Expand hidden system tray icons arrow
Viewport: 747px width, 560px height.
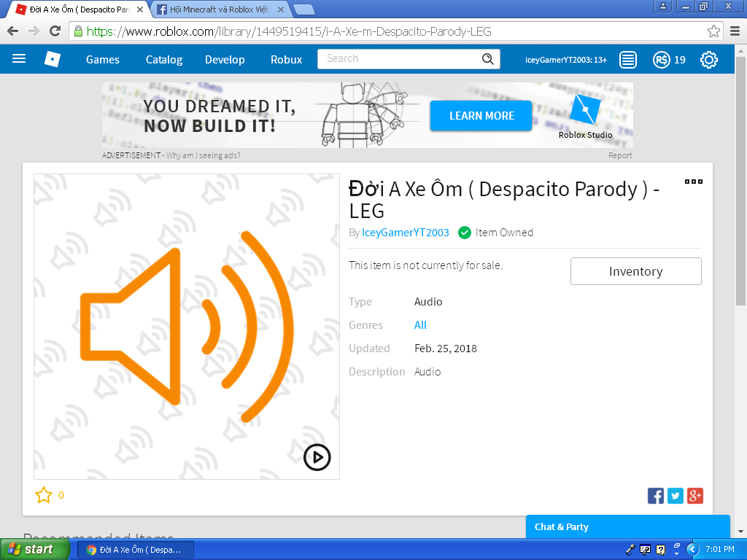click(692, 550)
